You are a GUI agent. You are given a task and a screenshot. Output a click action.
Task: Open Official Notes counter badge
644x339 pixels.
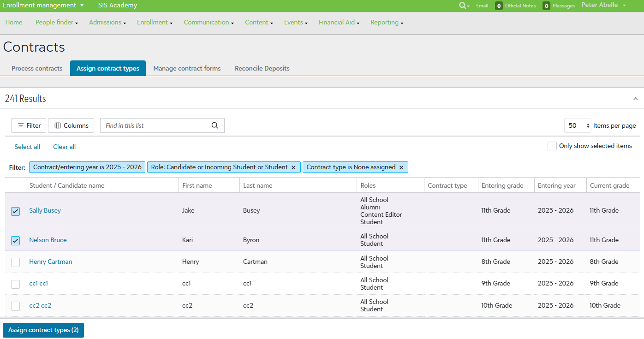[499, 6]
